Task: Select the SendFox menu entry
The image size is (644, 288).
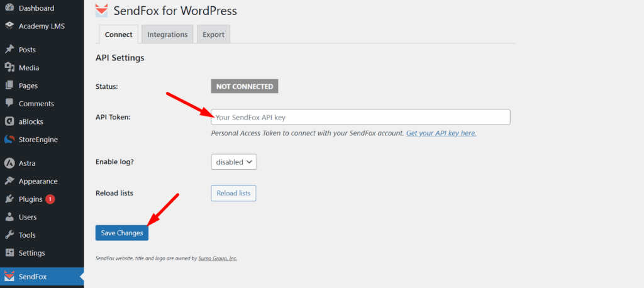Action: 42,277
